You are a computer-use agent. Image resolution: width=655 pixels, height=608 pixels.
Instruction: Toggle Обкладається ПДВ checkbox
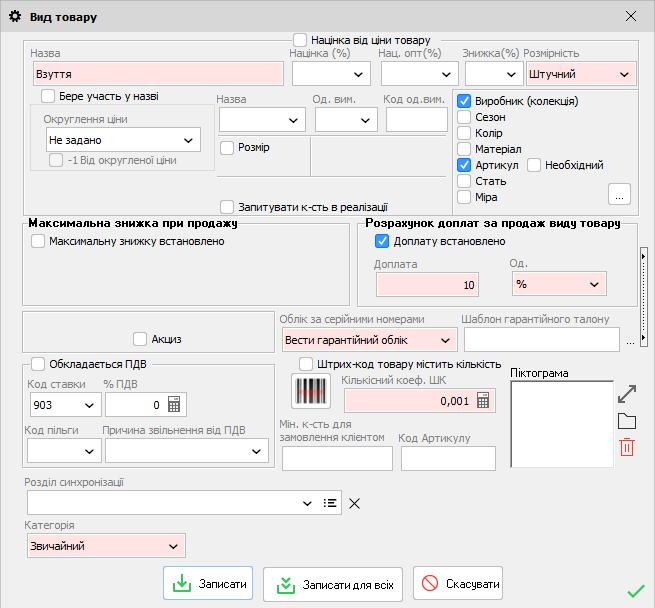(38, 364)
